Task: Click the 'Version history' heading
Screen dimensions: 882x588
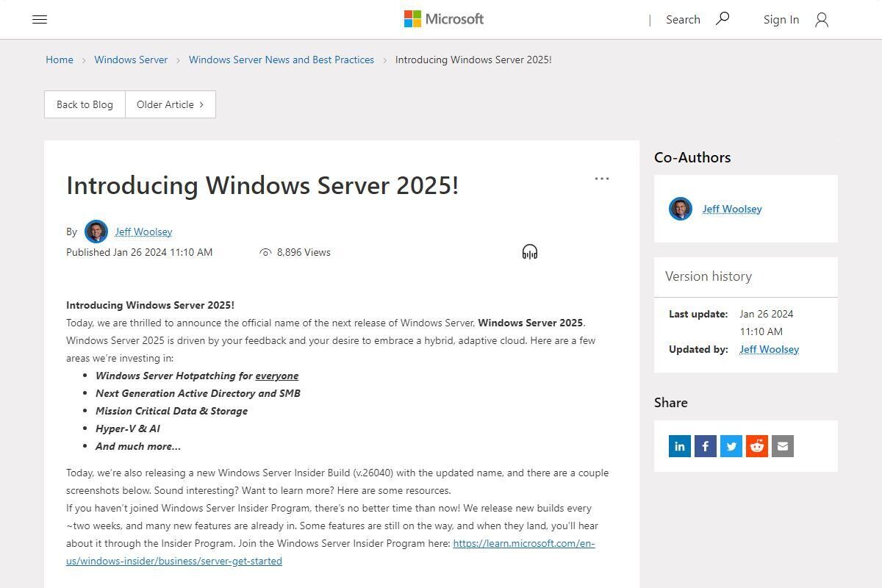Action: pos(709,276)
